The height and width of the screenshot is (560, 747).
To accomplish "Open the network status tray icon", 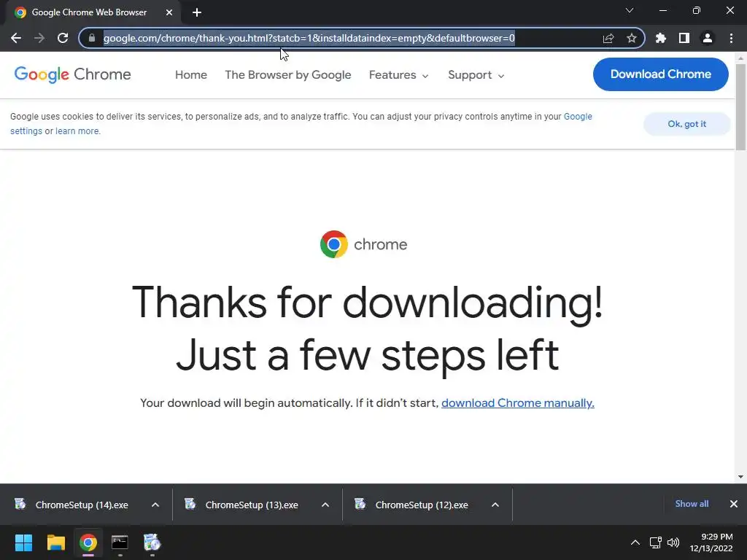I will click(x=656, y=542).
